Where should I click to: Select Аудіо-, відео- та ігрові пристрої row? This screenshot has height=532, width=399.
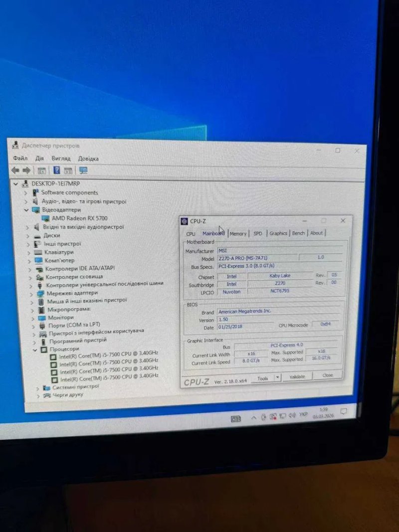click(x=83, y=201)
